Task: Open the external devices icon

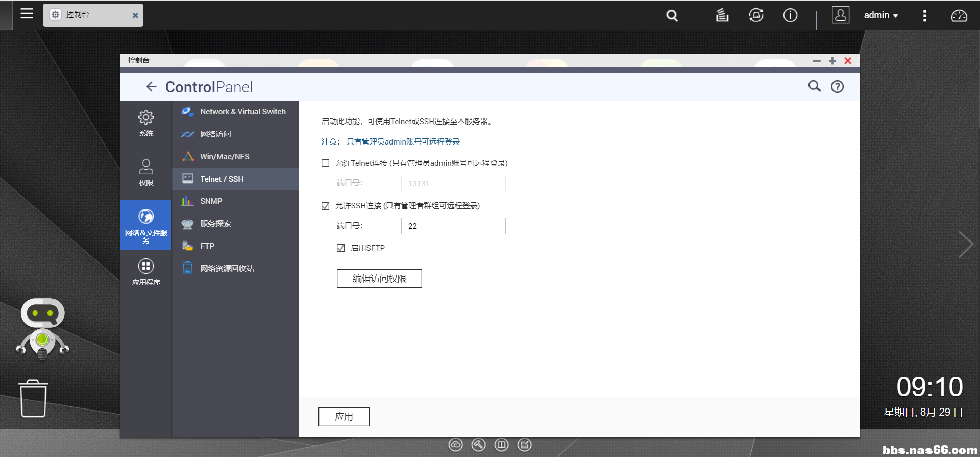Action: 756,16
